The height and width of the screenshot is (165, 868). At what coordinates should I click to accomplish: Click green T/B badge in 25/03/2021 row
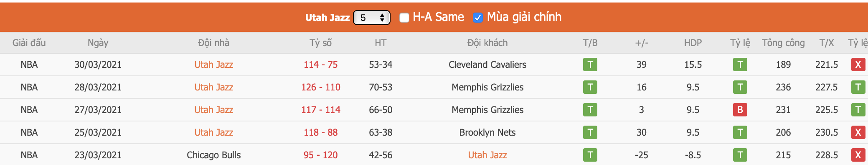[x=590, y=132]
